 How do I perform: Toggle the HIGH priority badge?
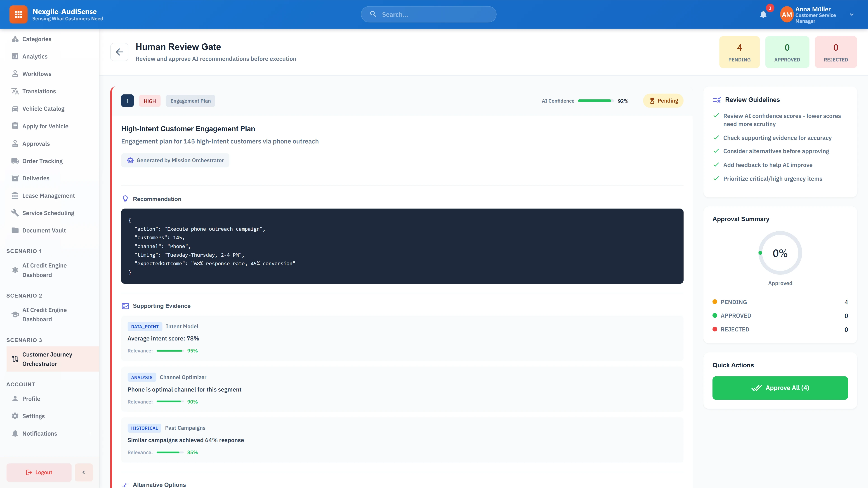click(x=150, y=100)
